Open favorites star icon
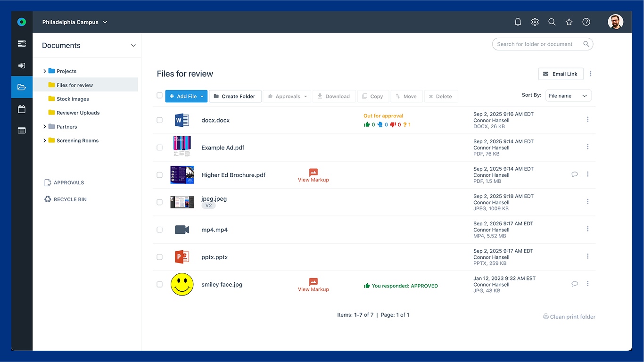Viewport: 644px width, 362px height. click(x=569, y=22)
